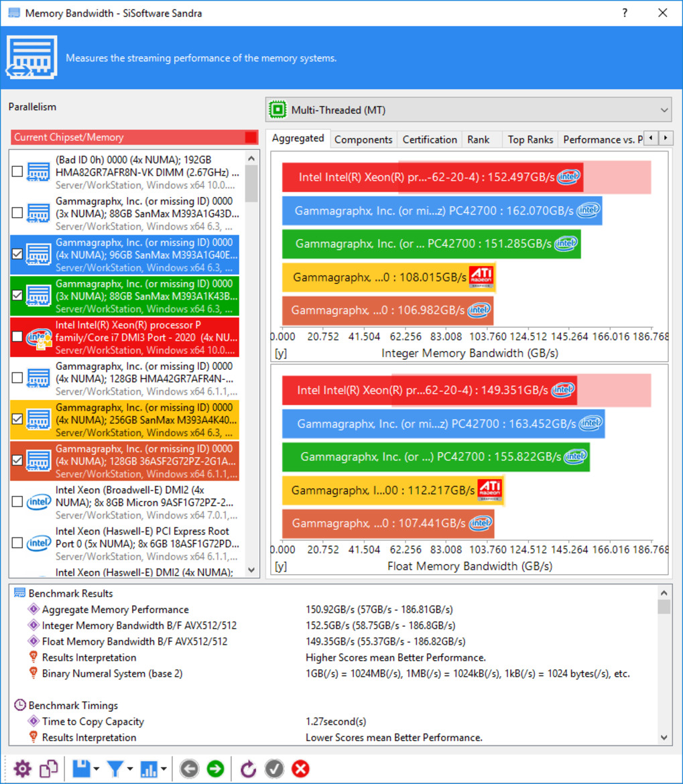Click the filter funnel icon
Screen dimensions: 683x784
(x=115, y=769)
